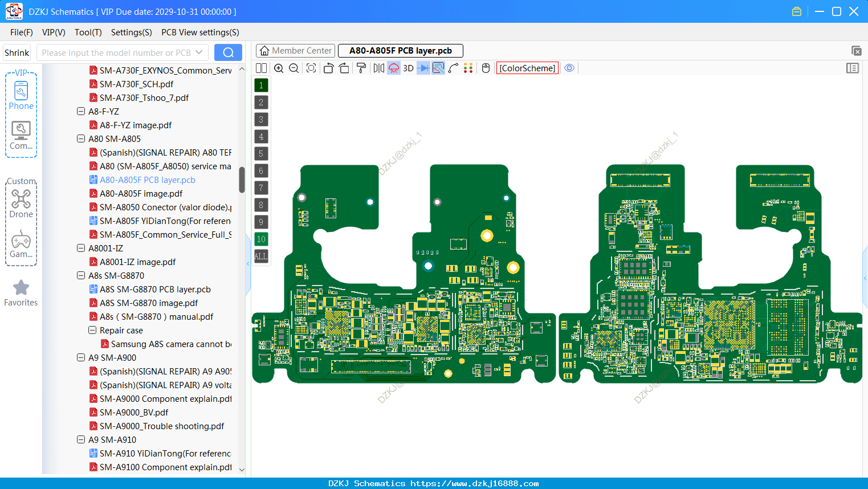
Task: Select the Drone category icon
Action: [21, 203]
